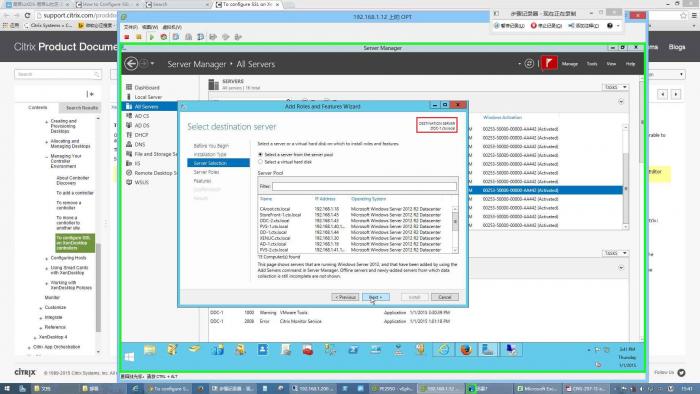Click the previous page arrow on Citrix docs
The width and height of the screenshot is (700, 394).
click(x=662, y=94)
